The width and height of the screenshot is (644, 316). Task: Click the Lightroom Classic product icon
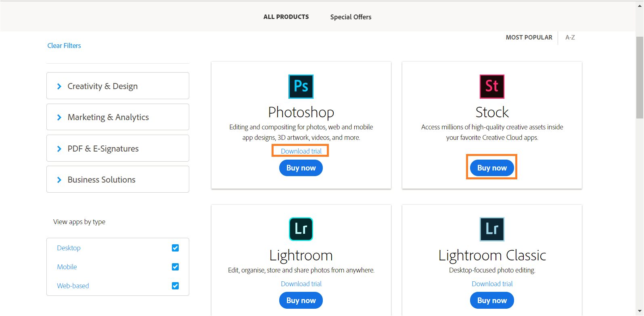492,229
